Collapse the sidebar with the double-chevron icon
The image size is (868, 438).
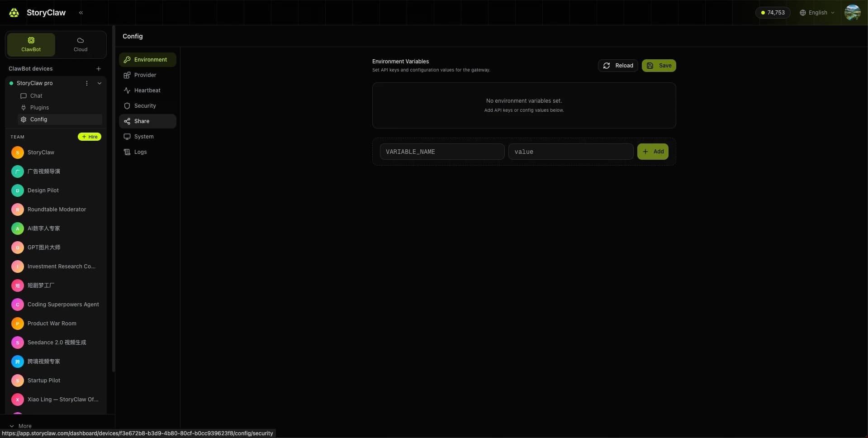coord(81,13)
